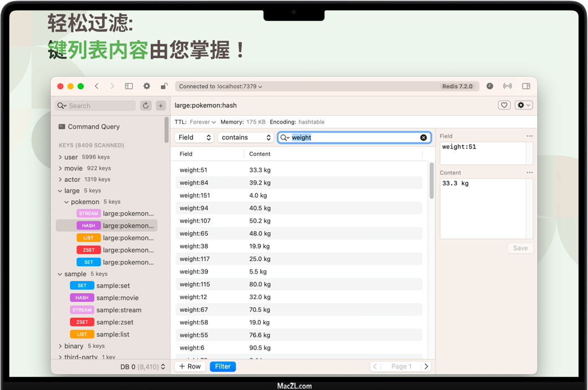Screen dimensions: 588x390
Task: Open the contains operator dropdown
Action: click(246, 137)
